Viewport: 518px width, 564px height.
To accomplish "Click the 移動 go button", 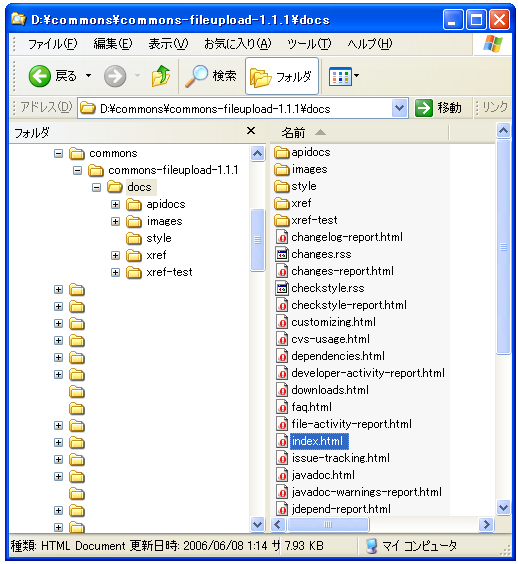I will click(439, 108).
